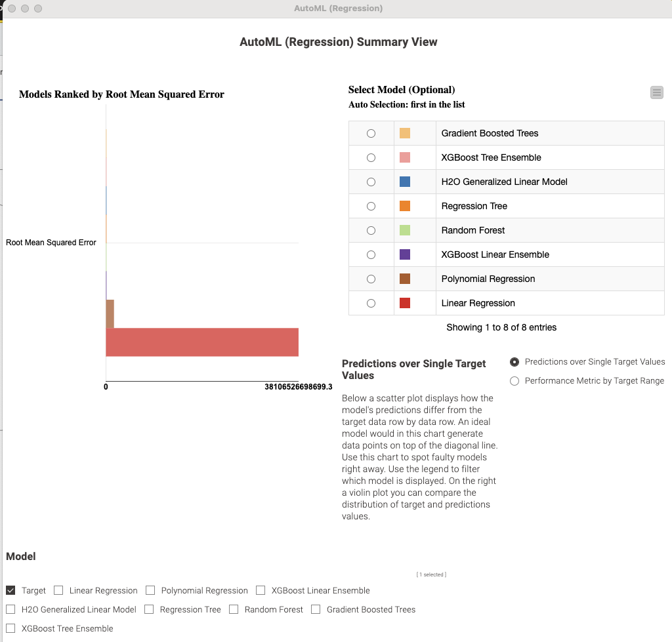Select the Gradient Boosted Trees radio button
Image resolution: width=672 pixels, height=642 pixels.
pos(371,133)
